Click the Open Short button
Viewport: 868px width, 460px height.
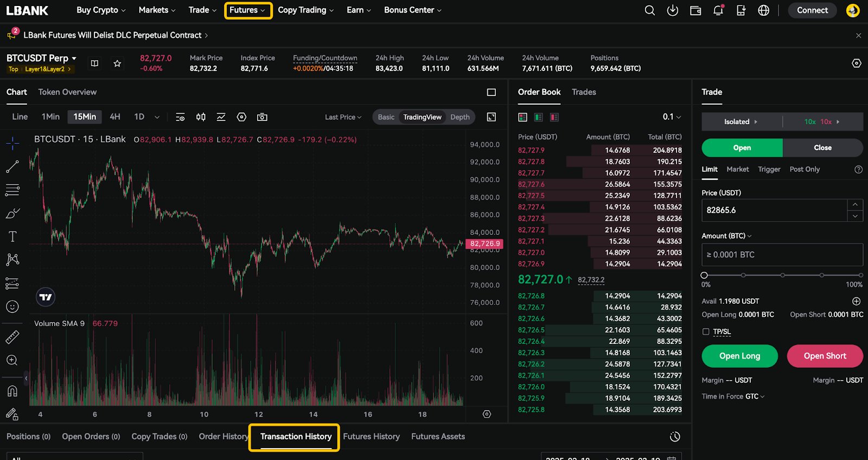(825, 356)
